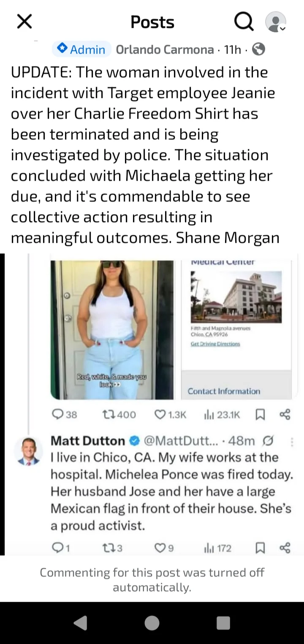The height and width of the screenshot is (644, 304).
Task: Bookmark the tweet with 23.1K views
Action: pyautogui.click(x=260, y=415)
